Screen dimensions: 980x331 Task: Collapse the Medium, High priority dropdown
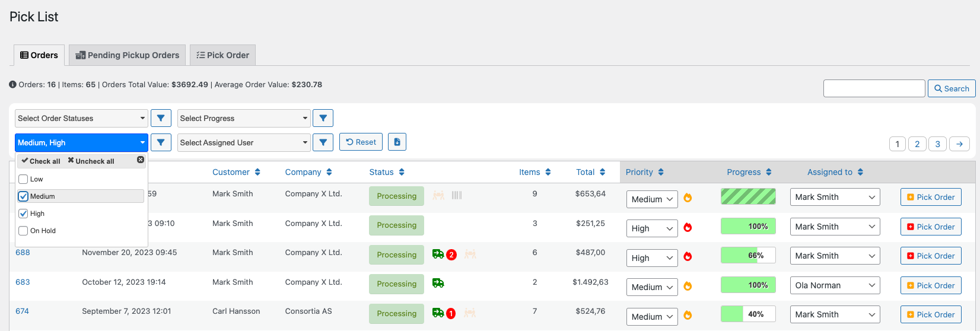pyautogui.click(x=81, y=142)
